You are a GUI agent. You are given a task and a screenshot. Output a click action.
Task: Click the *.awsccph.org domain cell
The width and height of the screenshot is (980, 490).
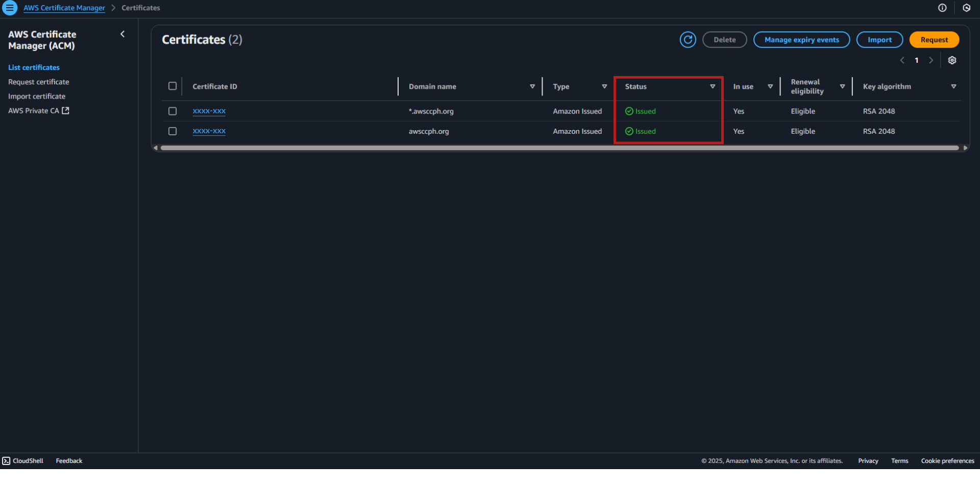tap(431, 111)
